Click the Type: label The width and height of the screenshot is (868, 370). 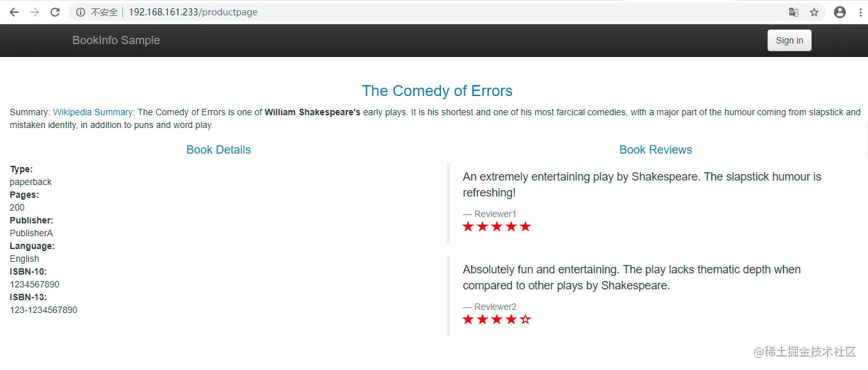(21, 169)
